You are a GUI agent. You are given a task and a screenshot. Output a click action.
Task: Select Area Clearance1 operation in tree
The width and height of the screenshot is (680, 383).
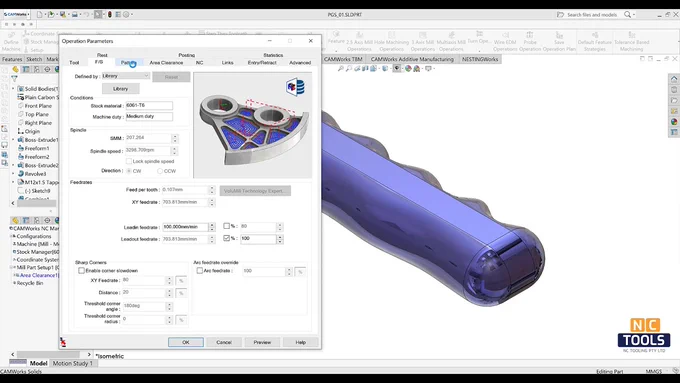(x=38, y=275)
